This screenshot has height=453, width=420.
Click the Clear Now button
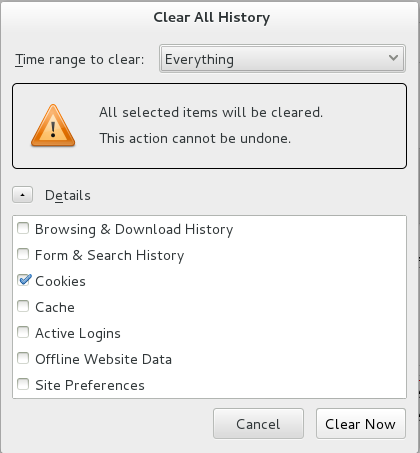click(x=361, y=424)
